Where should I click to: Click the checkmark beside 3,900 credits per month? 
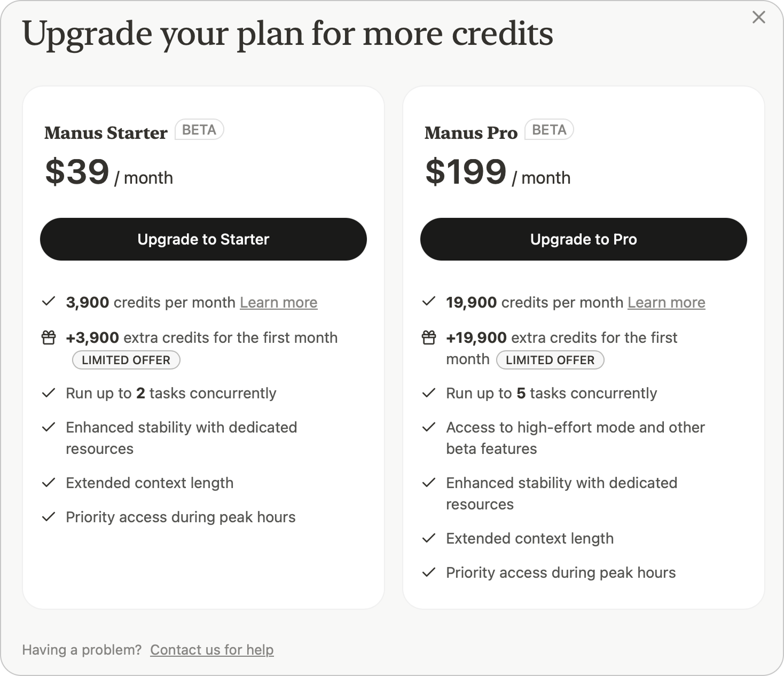[49, 302]
